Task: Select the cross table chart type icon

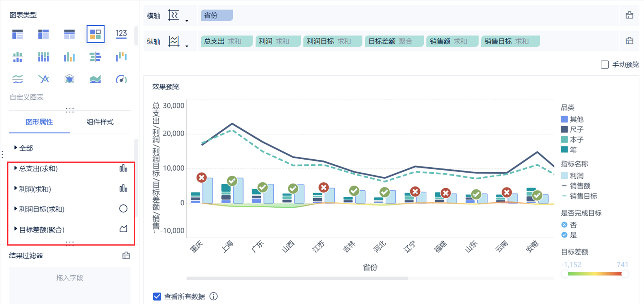Action: (43, 34)
